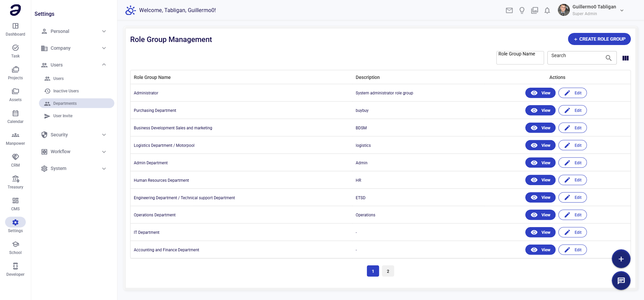The image size is (644, 300).
Task: Edit Engineering Department / Technical support group
Action: coord(573,198)
